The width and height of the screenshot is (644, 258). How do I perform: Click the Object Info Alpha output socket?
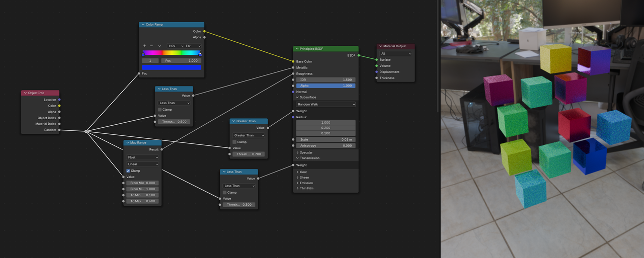[59, 112]
